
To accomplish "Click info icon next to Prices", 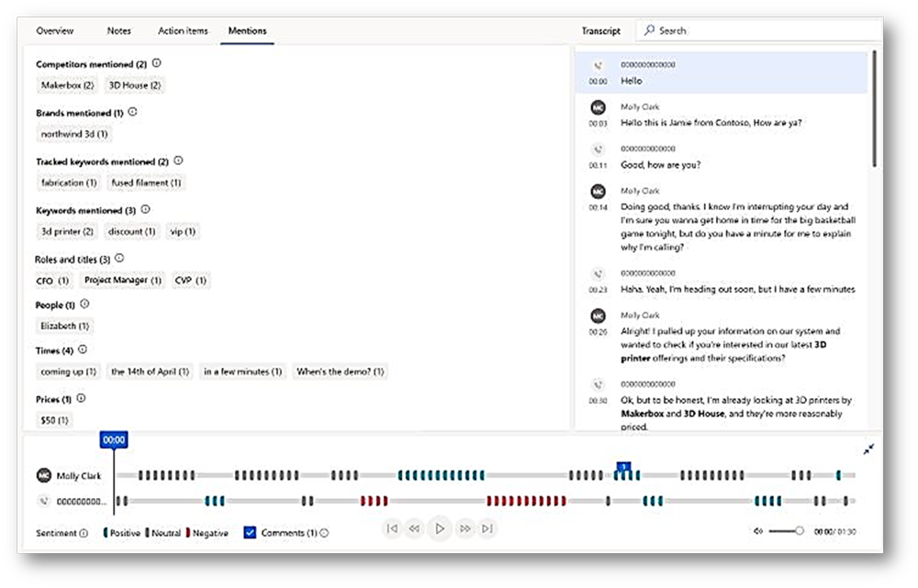I will [82, 399].
